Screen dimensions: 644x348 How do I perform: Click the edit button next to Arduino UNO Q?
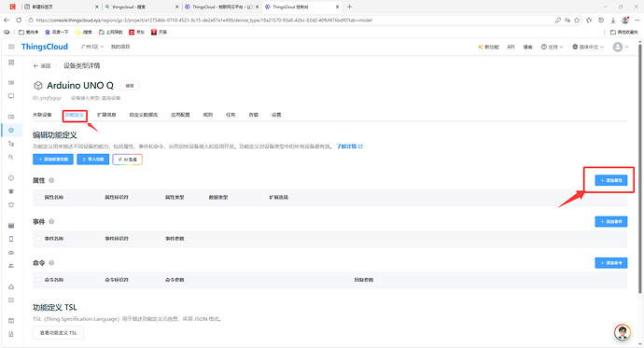click(x=130, y=85)
